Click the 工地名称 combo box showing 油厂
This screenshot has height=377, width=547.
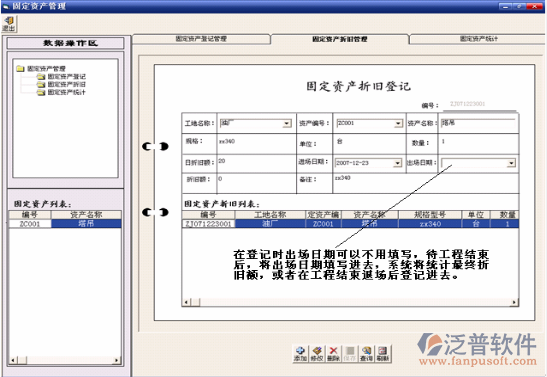click(255, 123)
